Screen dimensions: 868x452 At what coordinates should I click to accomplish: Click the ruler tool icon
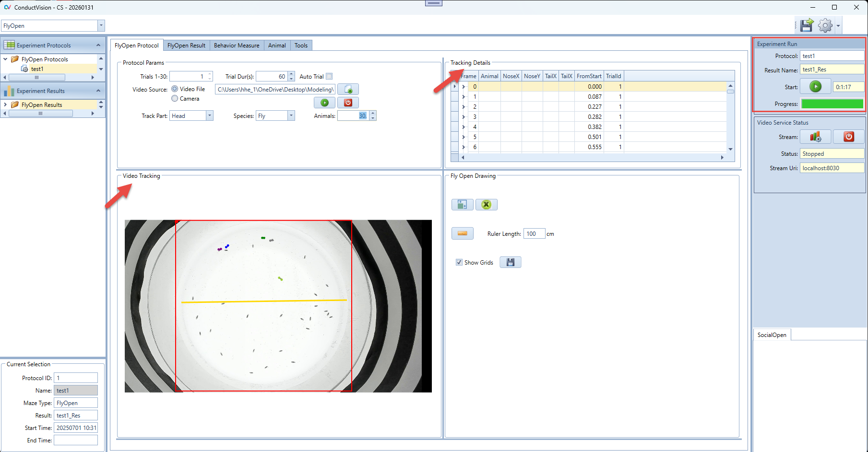coord(462,234)
